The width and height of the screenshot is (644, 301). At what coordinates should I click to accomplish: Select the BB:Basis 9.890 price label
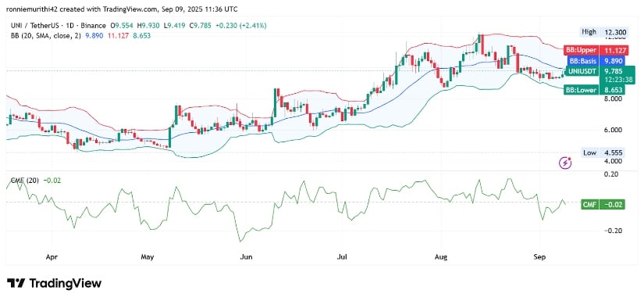pos(595,61)
